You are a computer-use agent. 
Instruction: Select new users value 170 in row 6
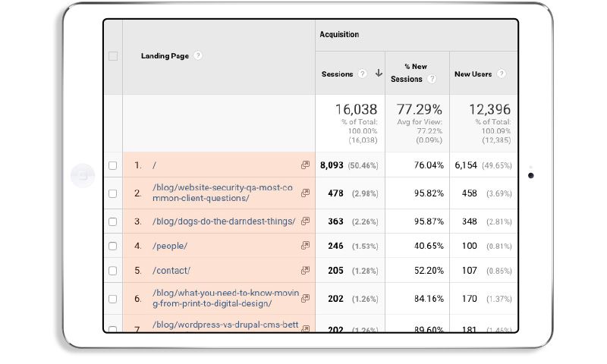point(469,299)
